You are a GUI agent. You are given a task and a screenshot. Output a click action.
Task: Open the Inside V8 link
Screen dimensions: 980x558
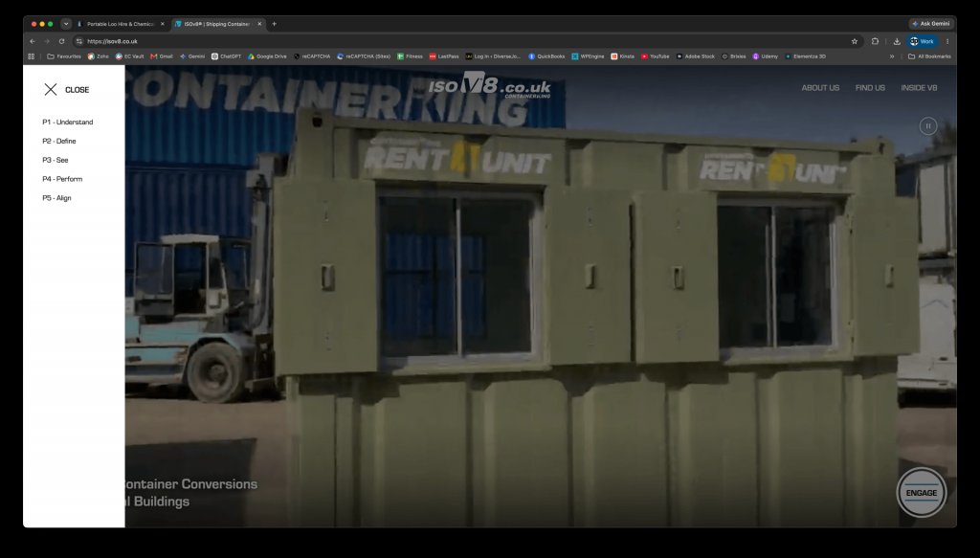919,88
